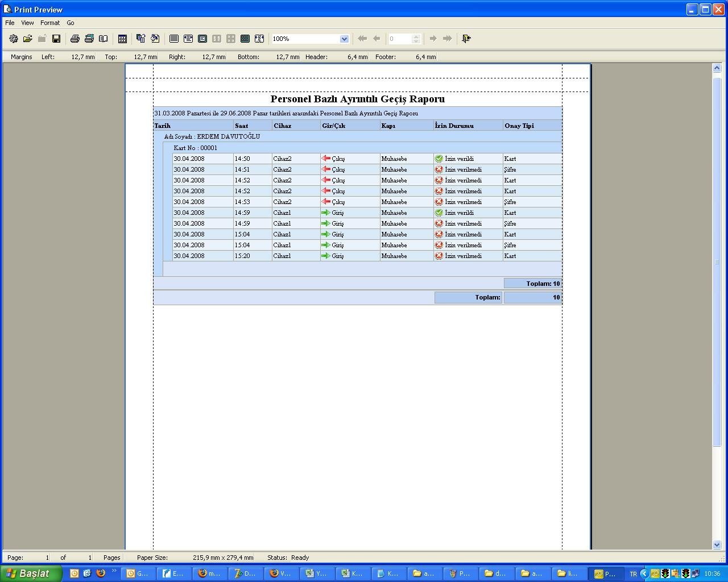Open the File menu
The image size is (728, 582).
[x=10, y=23]
